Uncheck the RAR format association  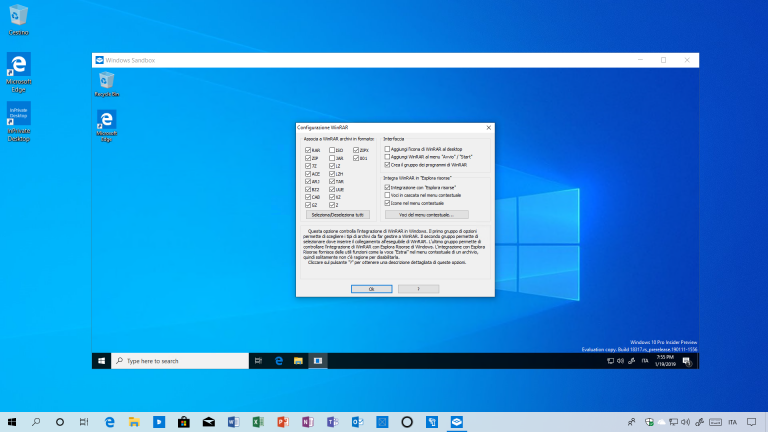(308, 150)
